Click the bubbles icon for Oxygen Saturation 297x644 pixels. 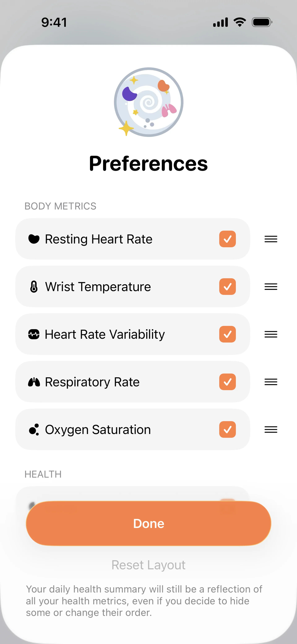pyautogui.click(x=34, y=430)
